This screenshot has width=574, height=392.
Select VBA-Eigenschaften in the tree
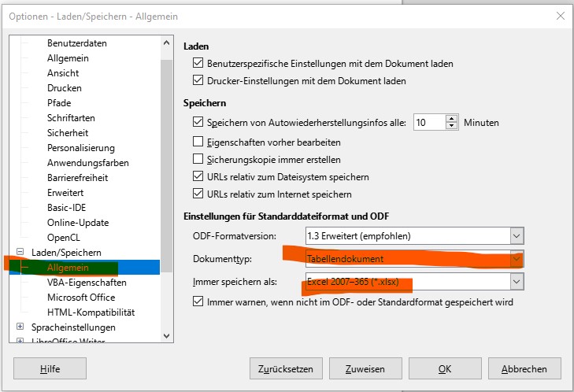click(87, 282)
